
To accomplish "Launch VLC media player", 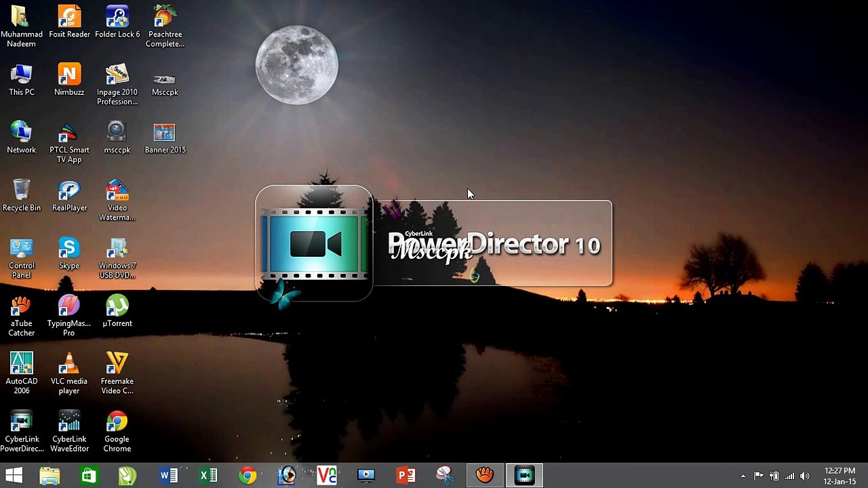I will click(x=69, y=373).
